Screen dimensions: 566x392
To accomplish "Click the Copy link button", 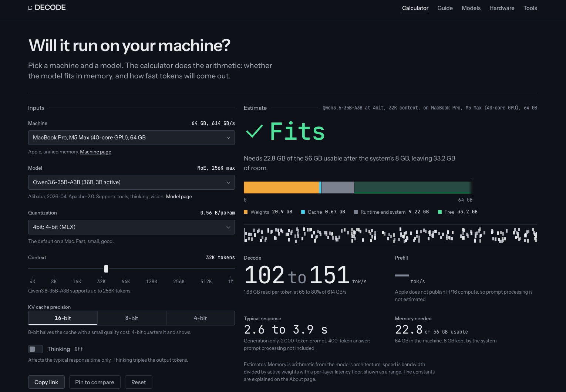I will tap(46, 382).
